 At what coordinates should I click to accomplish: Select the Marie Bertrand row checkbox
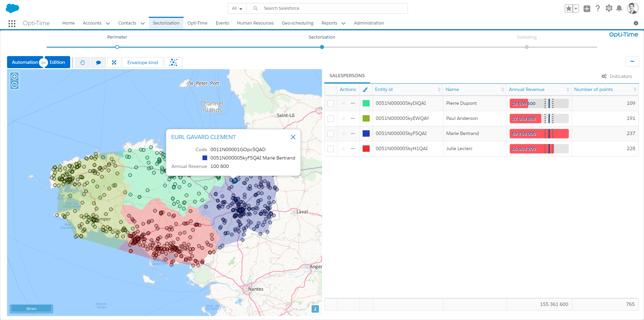coord(331,134)
